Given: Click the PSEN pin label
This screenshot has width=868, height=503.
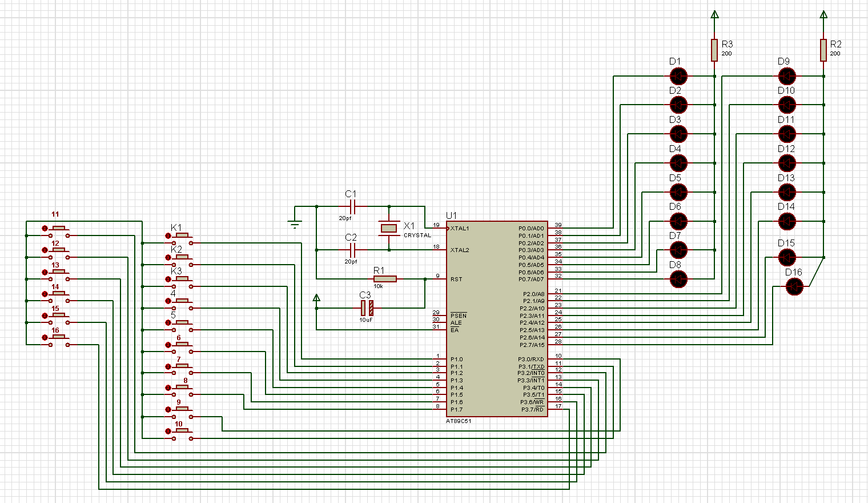Looking at the screenshot, I should 459,316.
